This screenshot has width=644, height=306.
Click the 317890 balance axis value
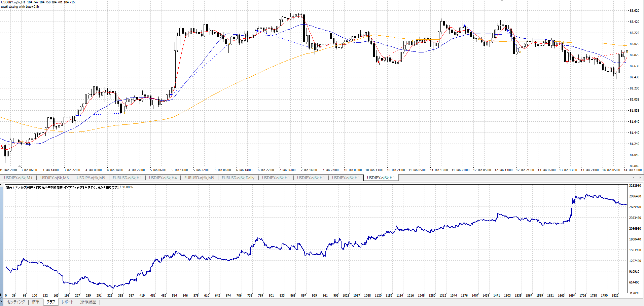click(x=635, y=293)
